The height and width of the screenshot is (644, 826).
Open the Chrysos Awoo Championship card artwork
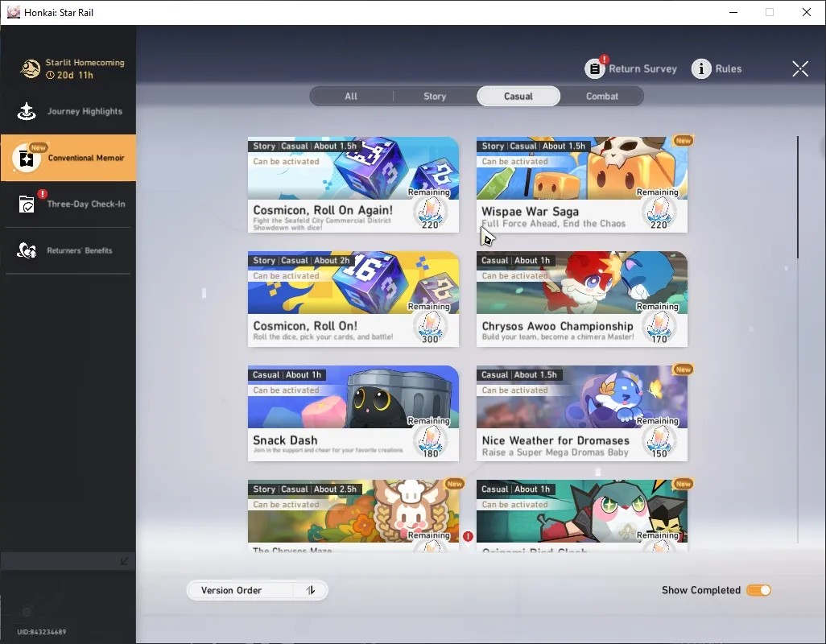(581, 283)
